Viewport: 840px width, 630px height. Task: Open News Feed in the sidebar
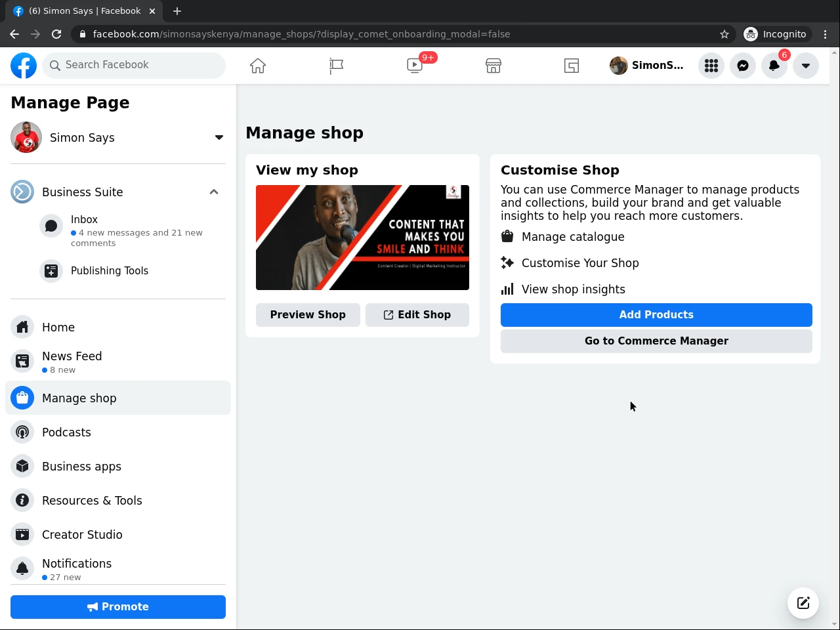[118, 362]
